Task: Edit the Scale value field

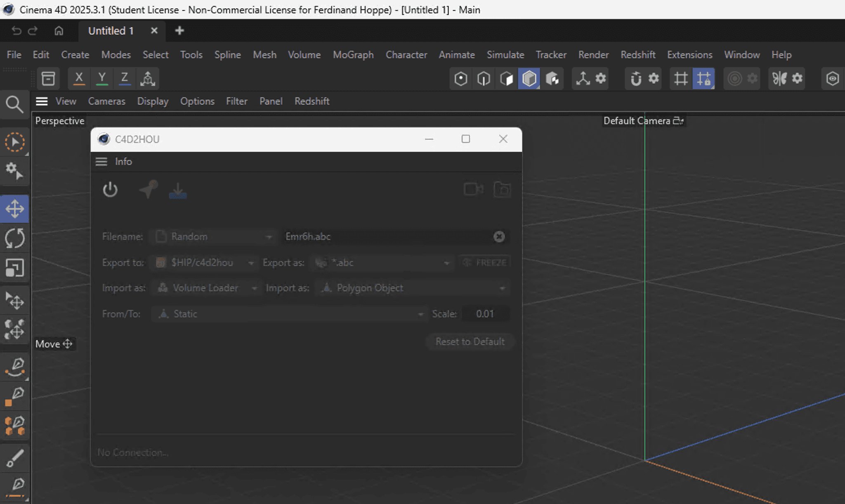Action: pyautogui.click(x=485, y=314)
